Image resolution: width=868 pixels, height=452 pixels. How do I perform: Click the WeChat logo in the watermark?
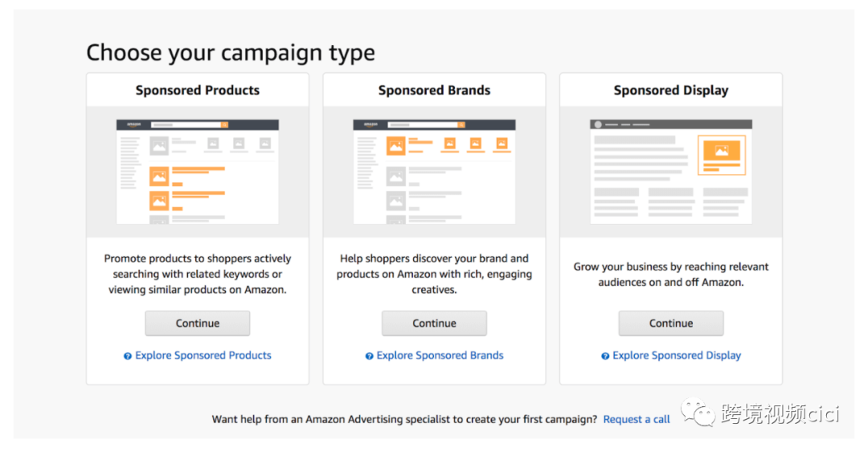tap(698, 413)
